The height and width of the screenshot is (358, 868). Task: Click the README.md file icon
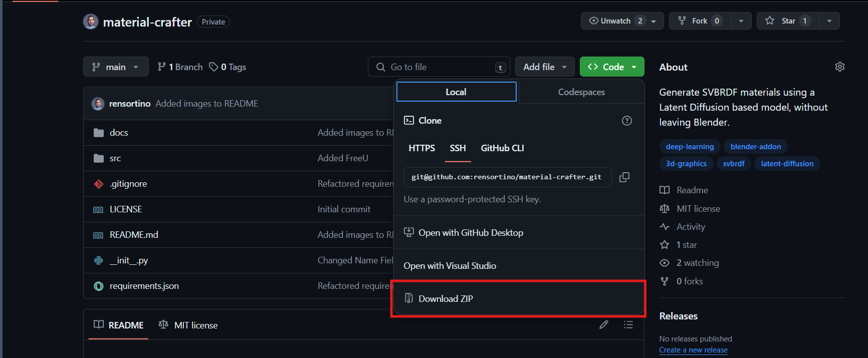[x=99, y=235]
